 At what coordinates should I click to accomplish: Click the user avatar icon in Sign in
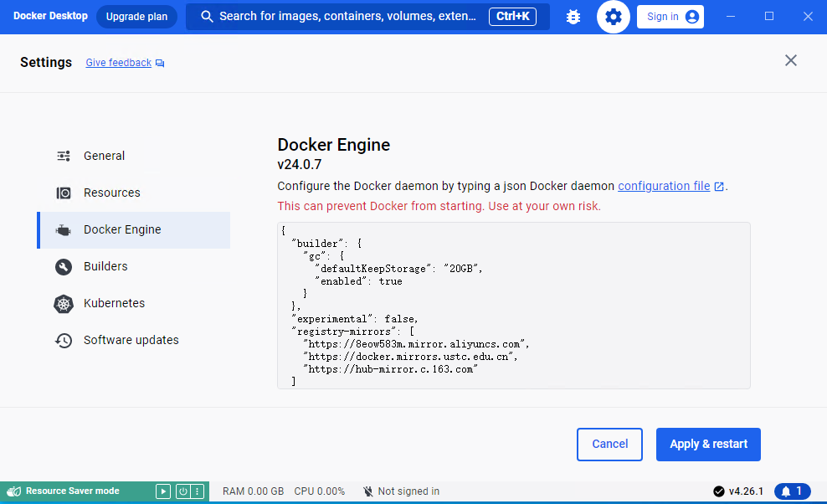(692, 17)
